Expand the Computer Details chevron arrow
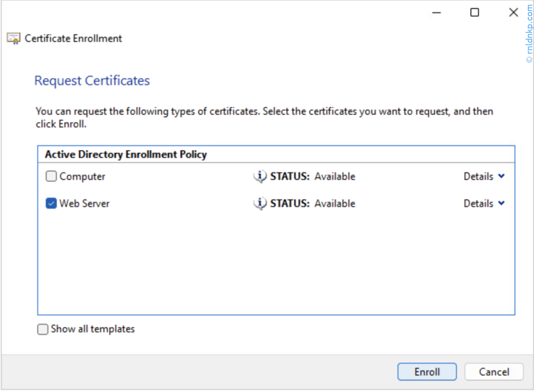 click(x=502, y=176)
